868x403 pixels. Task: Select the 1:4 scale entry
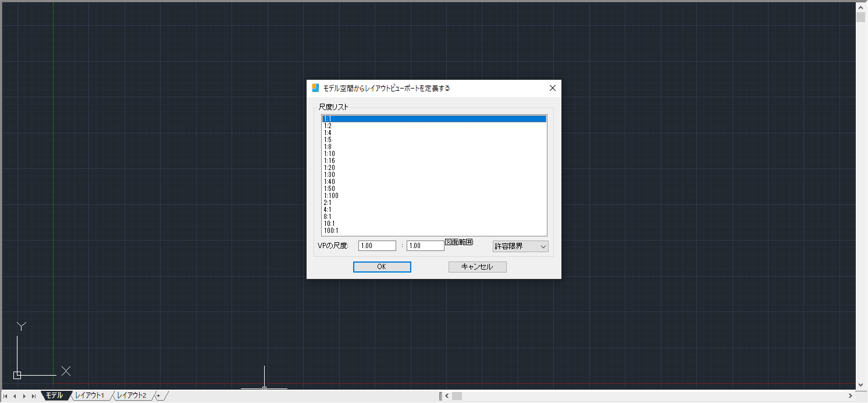434,133
